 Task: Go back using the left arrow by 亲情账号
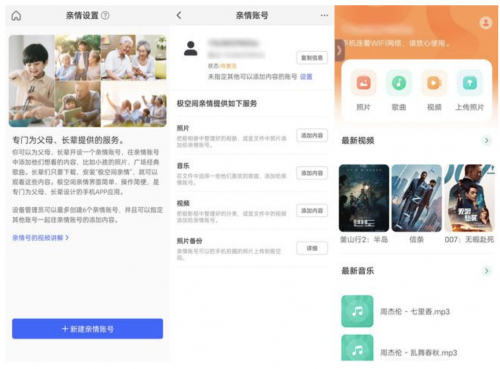179,15
